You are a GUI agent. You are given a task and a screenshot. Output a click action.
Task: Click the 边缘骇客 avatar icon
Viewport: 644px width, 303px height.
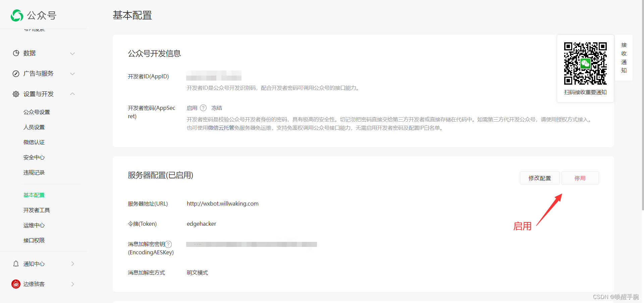tap(16, 284)
